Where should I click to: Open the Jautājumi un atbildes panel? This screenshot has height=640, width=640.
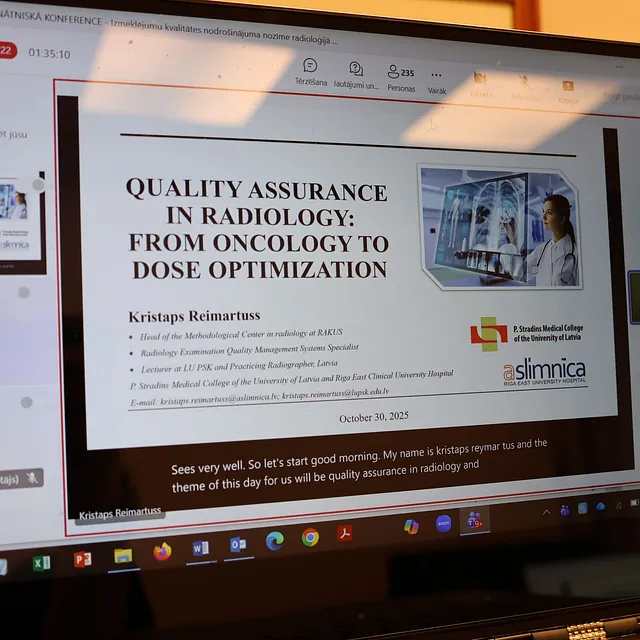(x=356, y=74)
